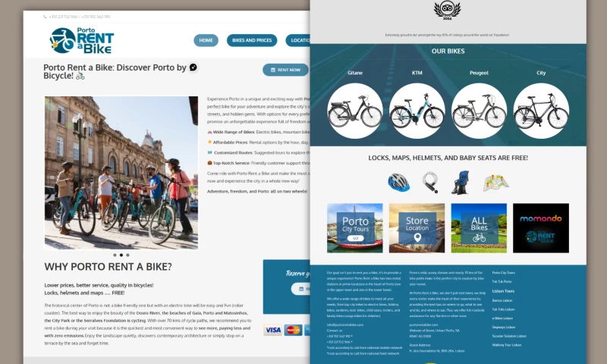Viewport: 607px width, 364px height.
Task: Follow the Tuk Tuks Lisbon footer link
Action: 504,309
